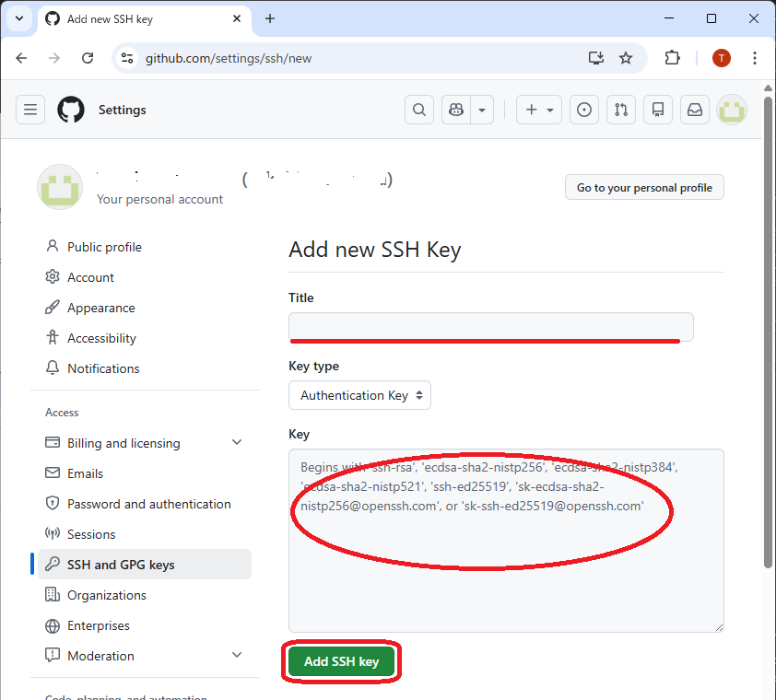Go to your personal profile

pos(644,187)
